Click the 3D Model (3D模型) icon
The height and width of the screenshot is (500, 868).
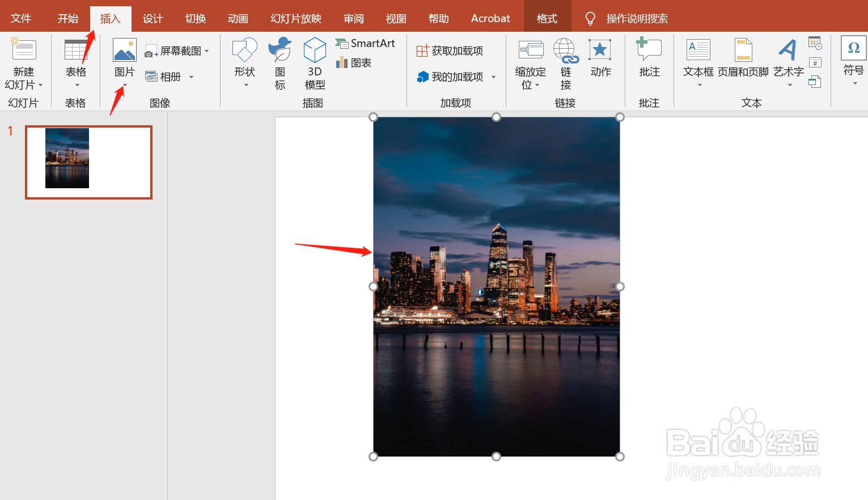click(x=315, y=50)
